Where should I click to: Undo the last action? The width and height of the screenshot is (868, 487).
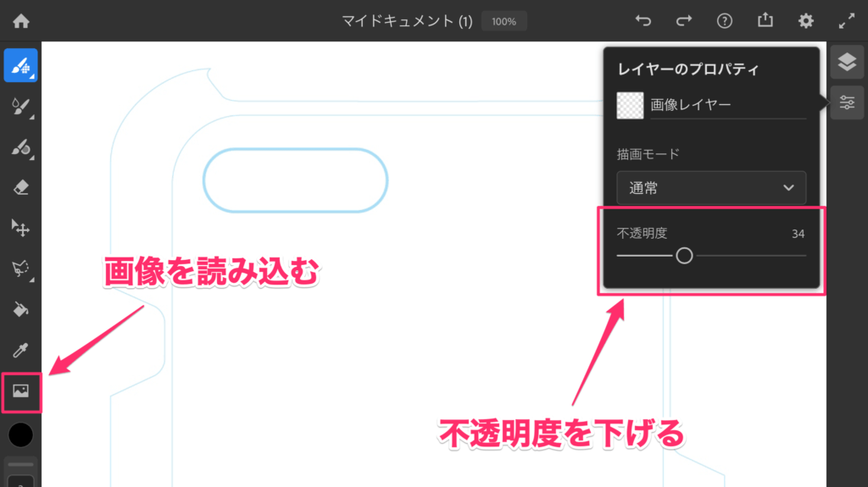644,21
